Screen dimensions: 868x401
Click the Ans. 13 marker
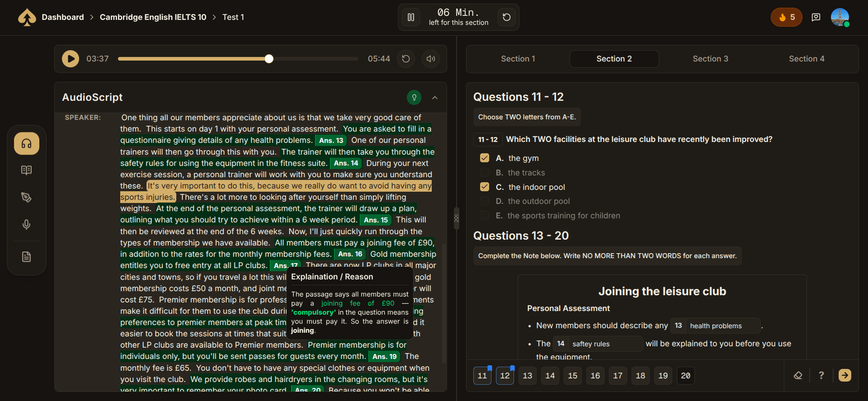[x=331, y=141]
